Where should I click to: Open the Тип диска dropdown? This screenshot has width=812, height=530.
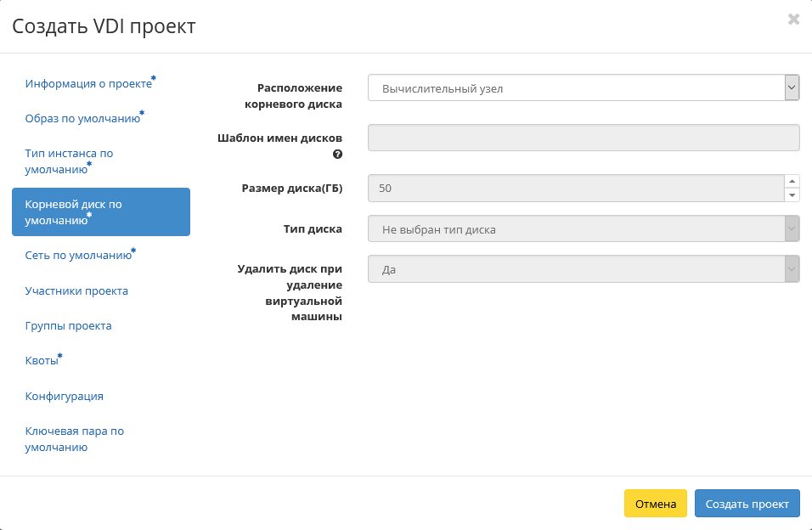(x=584, y=228)
